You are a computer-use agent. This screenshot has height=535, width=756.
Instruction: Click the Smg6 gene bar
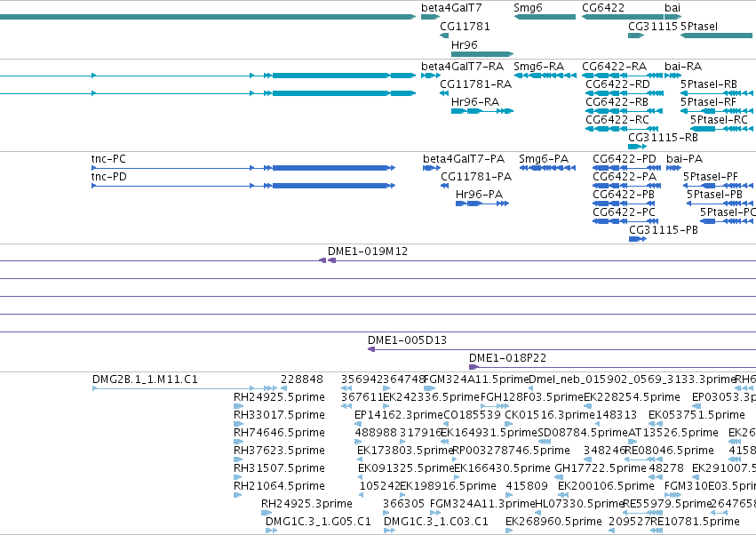point(545,17)
